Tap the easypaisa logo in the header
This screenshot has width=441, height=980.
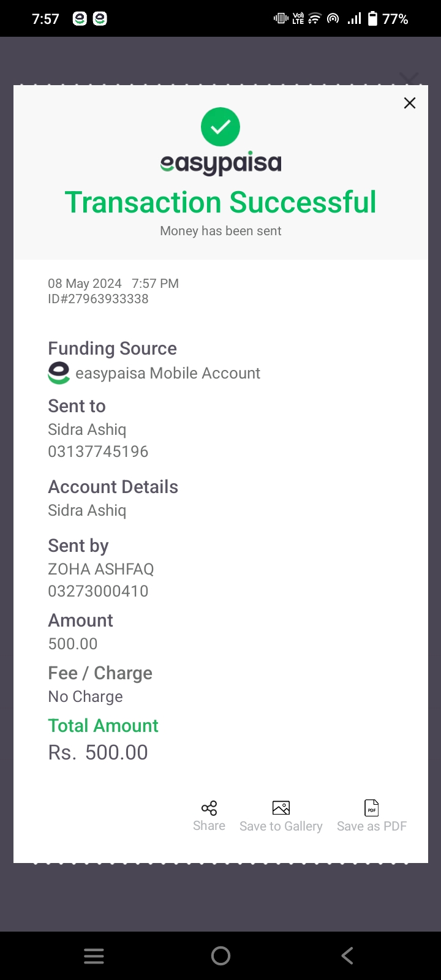coord(221,164)
